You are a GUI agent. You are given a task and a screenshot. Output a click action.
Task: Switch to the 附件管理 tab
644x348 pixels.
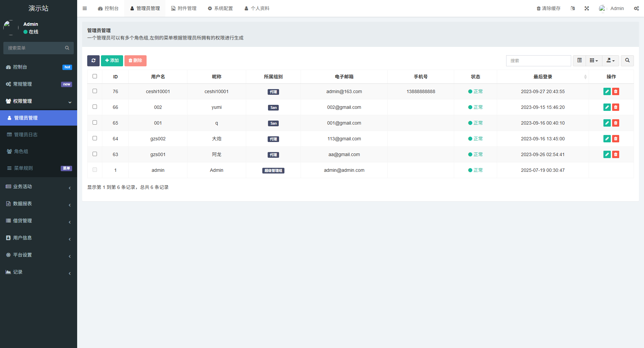click(x=183, y=8)
